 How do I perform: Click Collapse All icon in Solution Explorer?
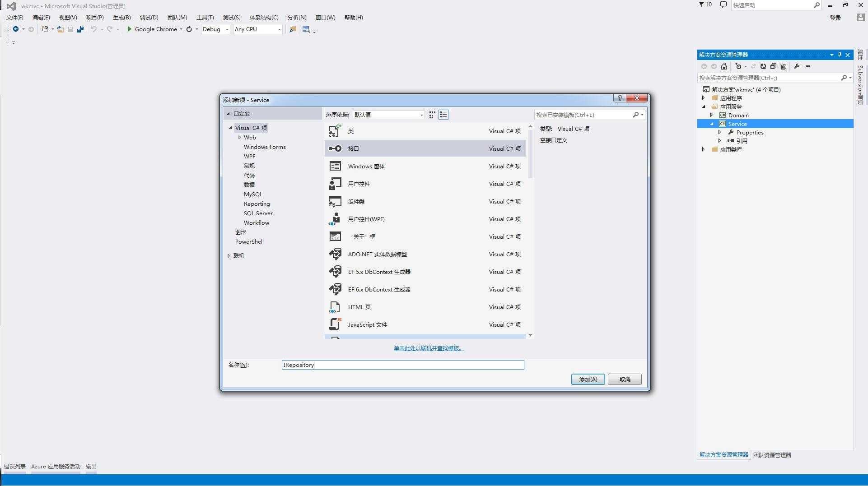coord(773,66)
